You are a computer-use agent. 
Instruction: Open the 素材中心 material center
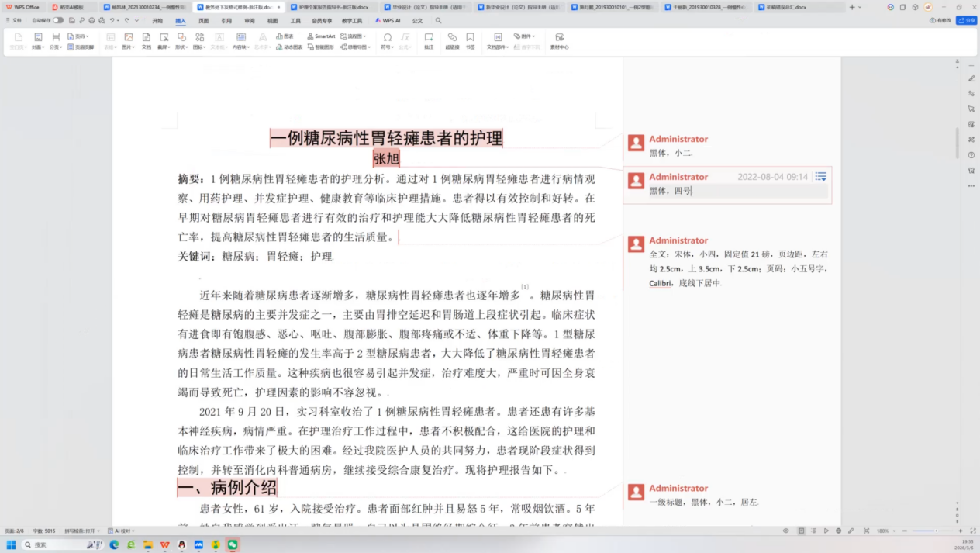[559, 40]
